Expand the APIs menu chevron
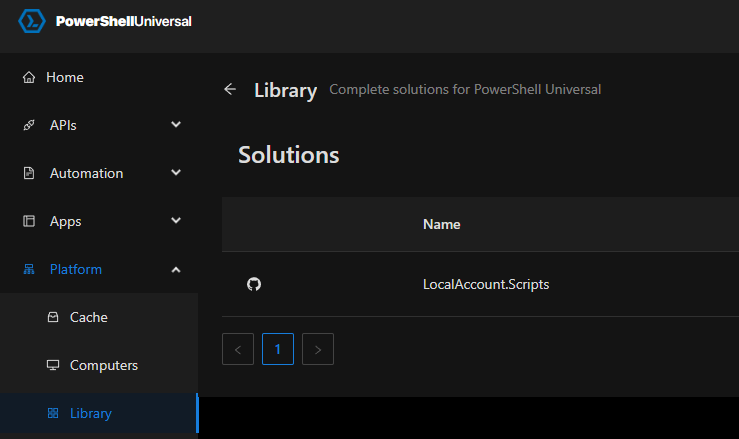Image resolution: width=739 pixels, height=439 pixels. point(176,125)
